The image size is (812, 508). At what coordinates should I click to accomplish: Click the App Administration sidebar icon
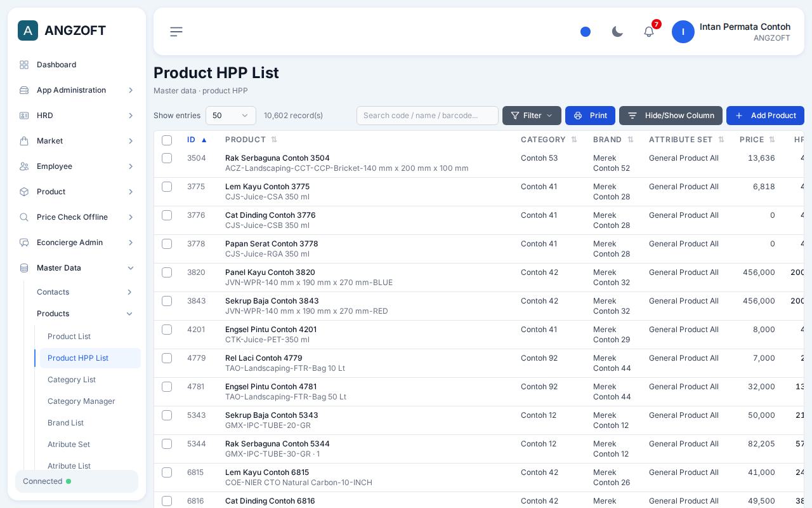point(24,90)
